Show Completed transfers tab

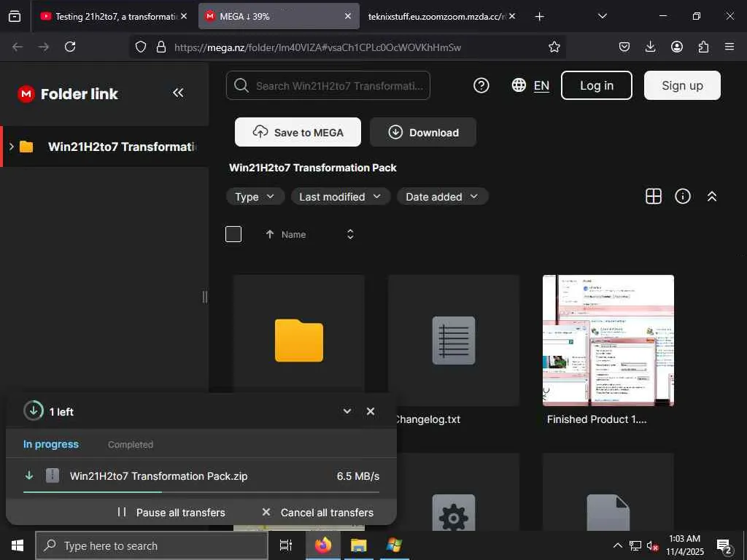pyautogui.click(x=131, y=445)
